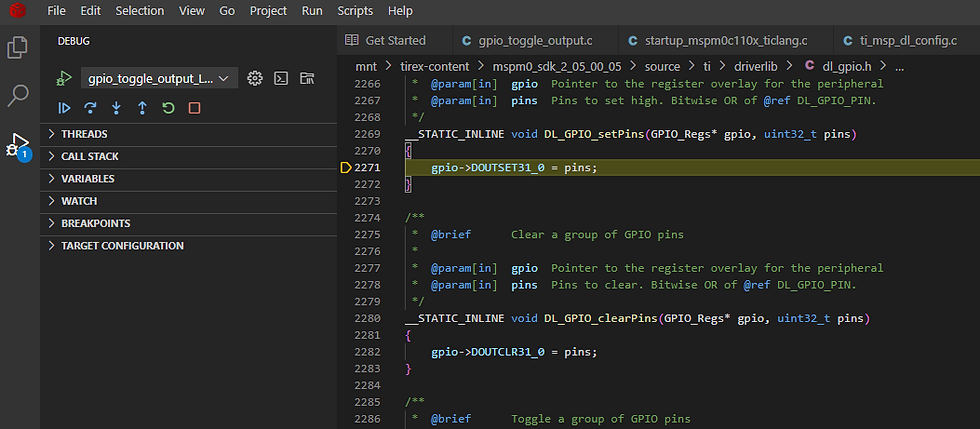Screen dimensions: 980x429
Task: Click the Step Out arrow icon
Action: pos(142,108)
